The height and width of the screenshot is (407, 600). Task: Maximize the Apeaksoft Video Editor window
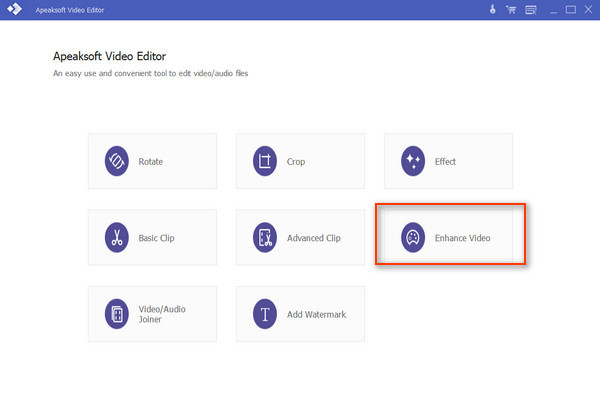click(571, 10)
